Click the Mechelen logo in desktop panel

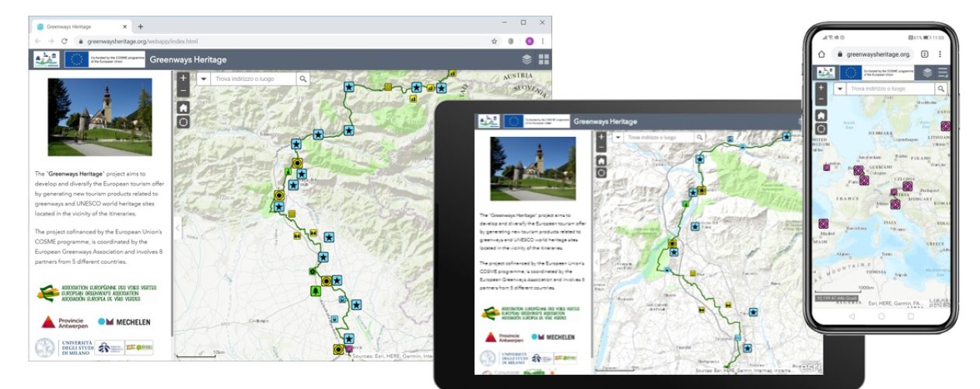tap(124, 321)
